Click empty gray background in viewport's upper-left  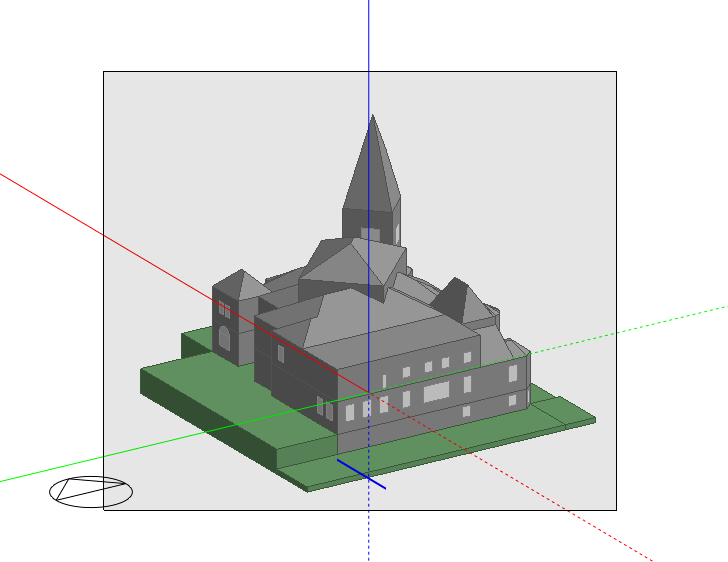[x=160, y=130]
